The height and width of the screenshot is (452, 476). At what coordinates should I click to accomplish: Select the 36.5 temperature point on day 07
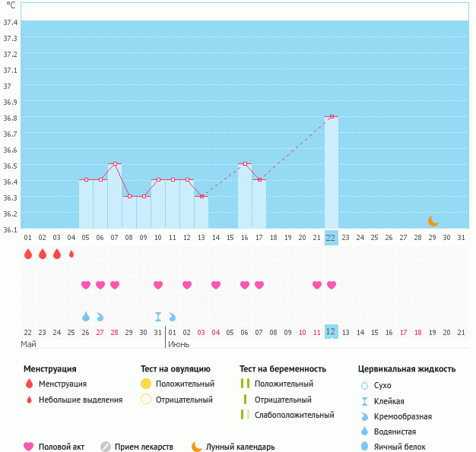coord(115,164)
